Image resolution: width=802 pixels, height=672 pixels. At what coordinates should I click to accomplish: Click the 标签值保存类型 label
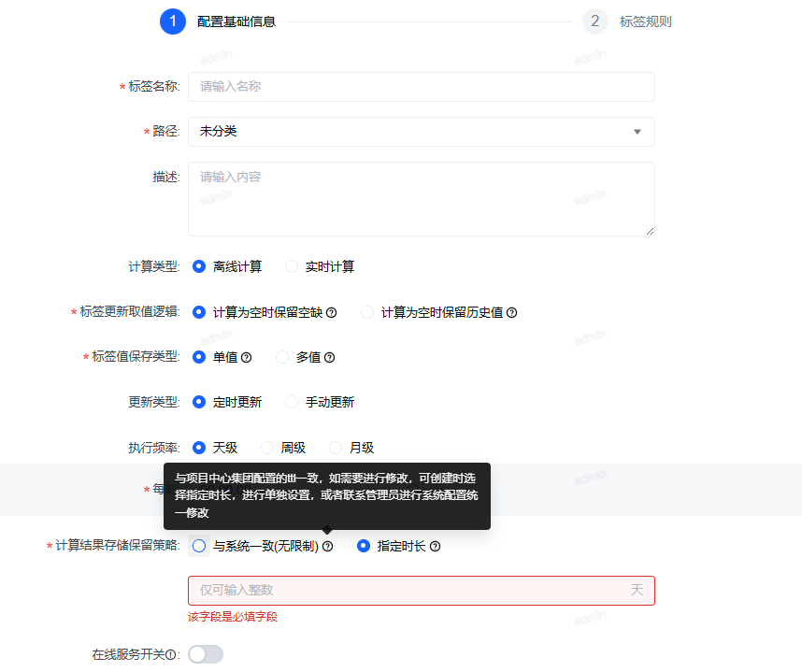point(136,357)
